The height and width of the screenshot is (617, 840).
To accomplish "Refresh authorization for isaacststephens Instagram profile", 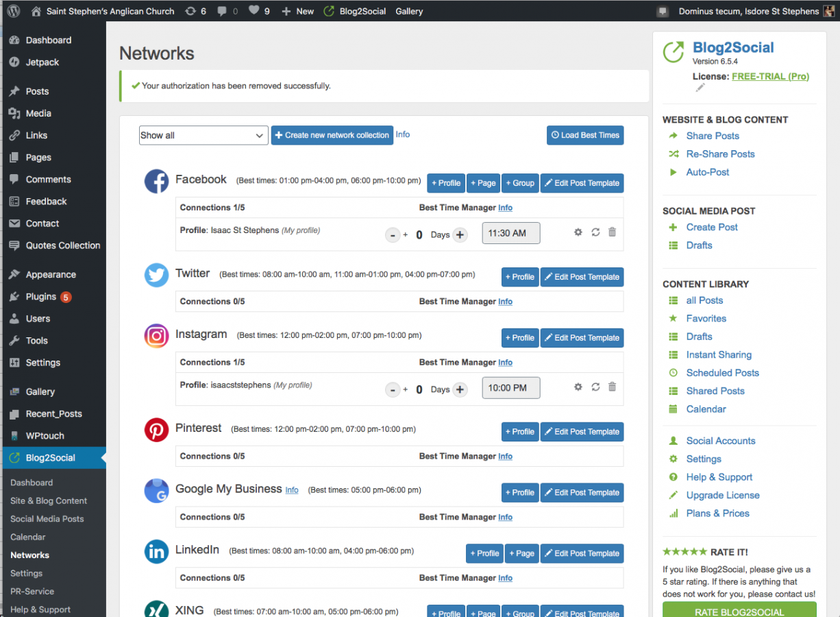I will coord(595,387).
